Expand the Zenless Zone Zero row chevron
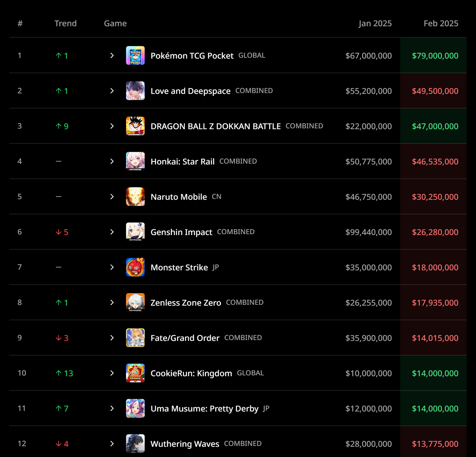The image size is (476, 457). coord(112,302)
